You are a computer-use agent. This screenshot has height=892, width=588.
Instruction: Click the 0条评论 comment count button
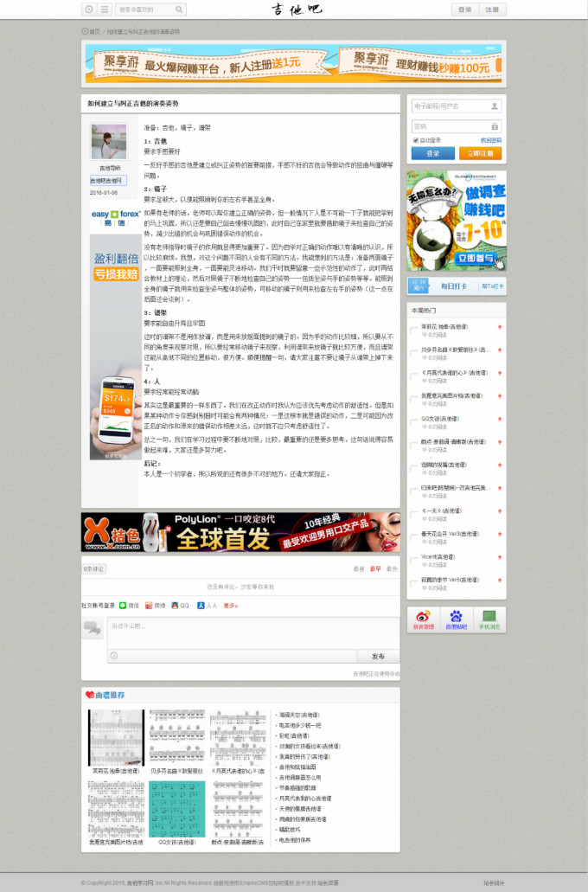(94, 569)
